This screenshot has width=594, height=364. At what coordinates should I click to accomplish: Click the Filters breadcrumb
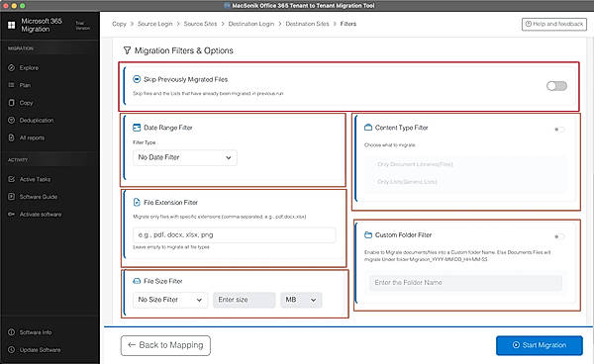(x=348, y=24)
